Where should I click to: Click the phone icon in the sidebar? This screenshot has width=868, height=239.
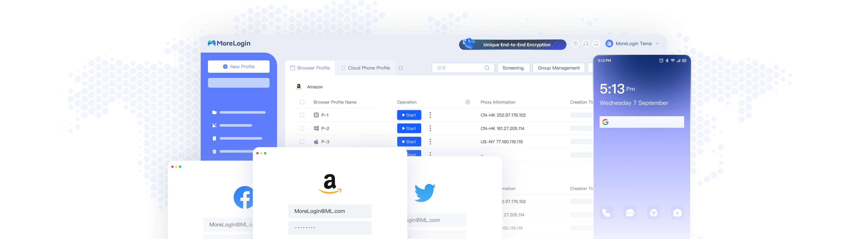click(x=214, y=139)
